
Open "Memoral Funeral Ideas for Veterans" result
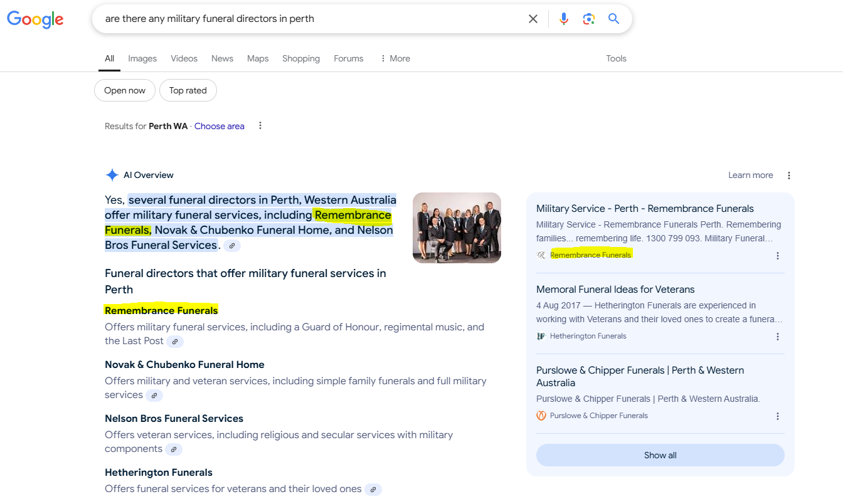click(x=615, y=290)
